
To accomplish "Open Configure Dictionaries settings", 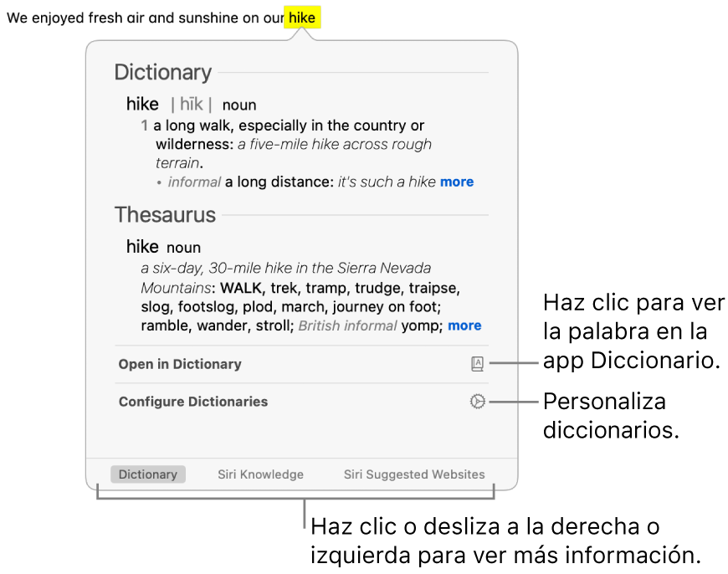I will [302, 402].
